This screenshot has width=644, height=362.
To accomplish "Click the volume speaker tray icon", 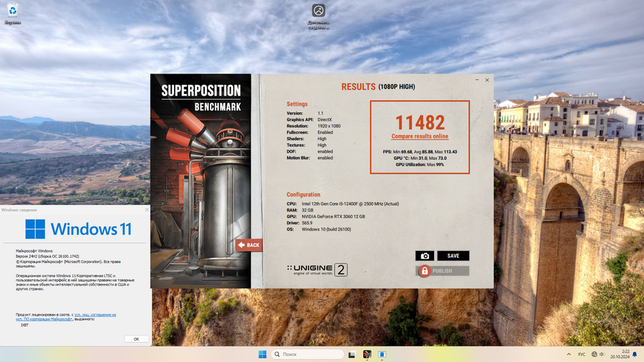I will [x=601, y=354].
